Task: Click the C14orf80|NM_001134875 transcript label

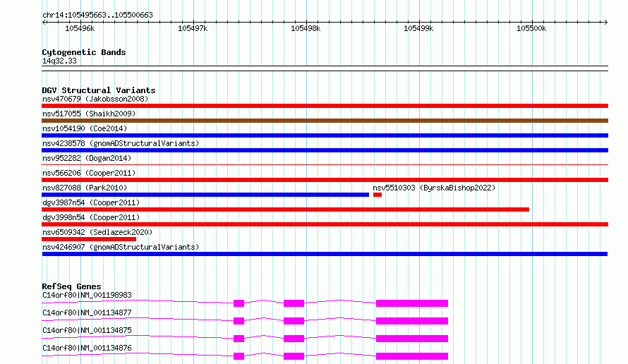Action: (87, 330)
